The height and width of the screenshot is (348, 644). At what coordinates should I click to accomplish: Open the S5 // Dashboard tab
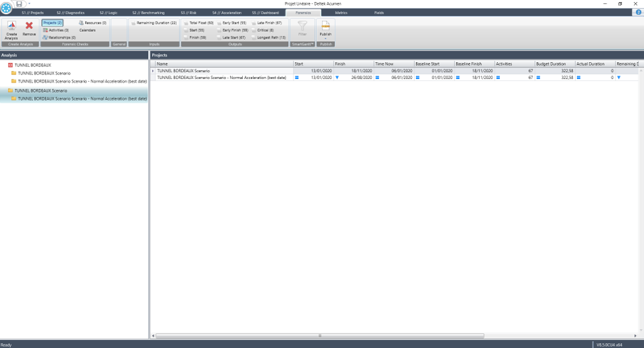tap(265, 13)
